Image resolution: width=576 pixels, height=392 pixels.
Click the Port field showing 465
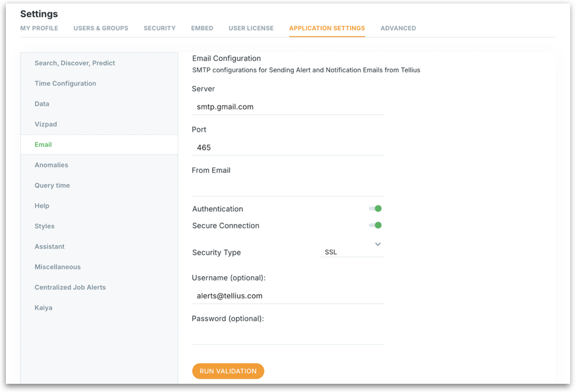point(287,148)
